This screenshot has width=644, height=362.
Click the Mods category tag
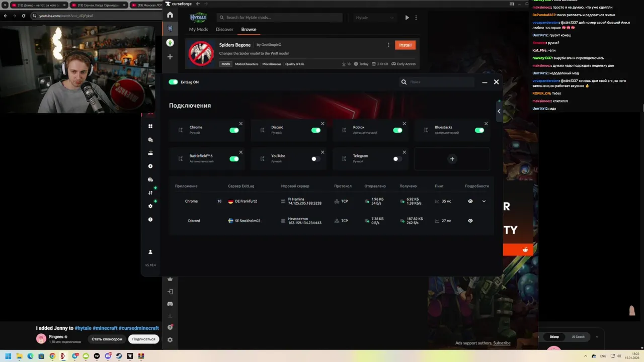pyautogui.click(x=226, y=64)
